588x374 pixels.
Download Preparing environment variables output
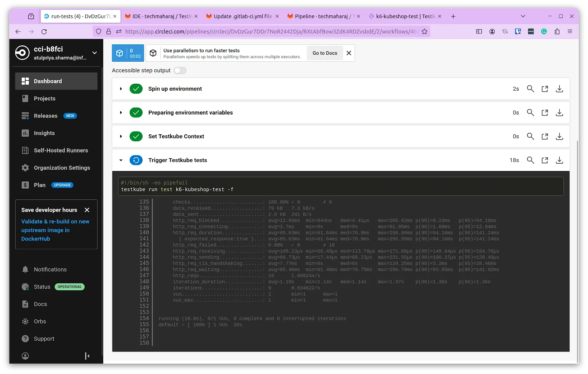click(559, 113)
